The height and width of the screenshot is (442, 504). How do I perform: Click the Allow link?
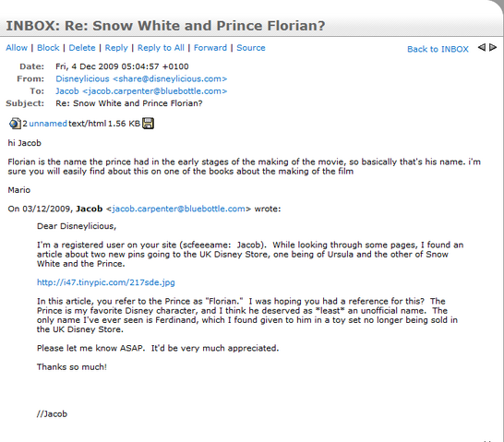coord(17,48)
